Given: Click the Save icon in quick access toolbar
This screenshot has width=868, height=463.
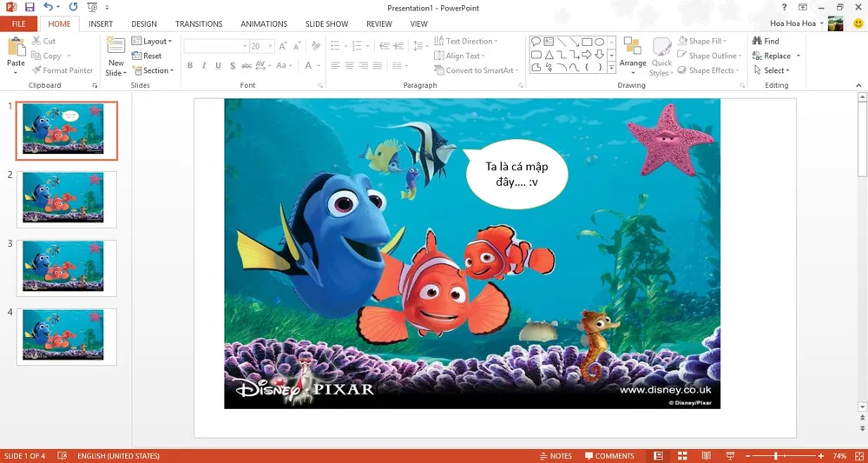Looking at the screenshot, I should point(30,8).
